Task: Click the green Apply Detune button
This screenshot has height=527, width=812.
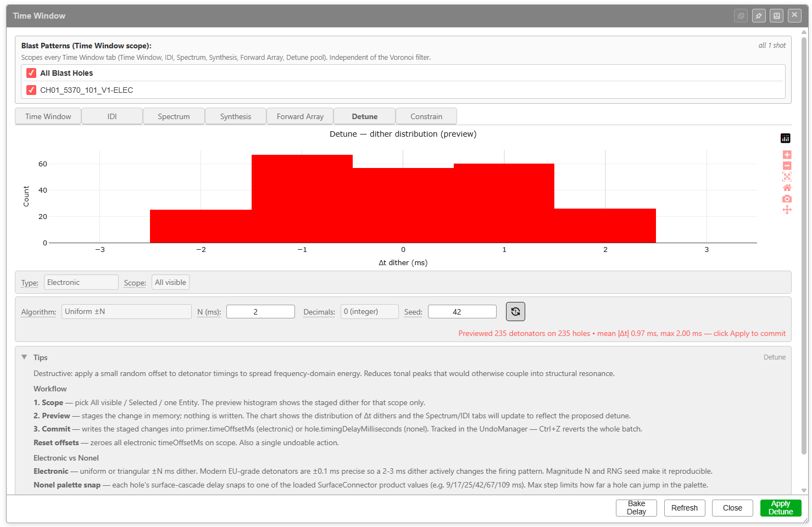Action: click(781, 508)
